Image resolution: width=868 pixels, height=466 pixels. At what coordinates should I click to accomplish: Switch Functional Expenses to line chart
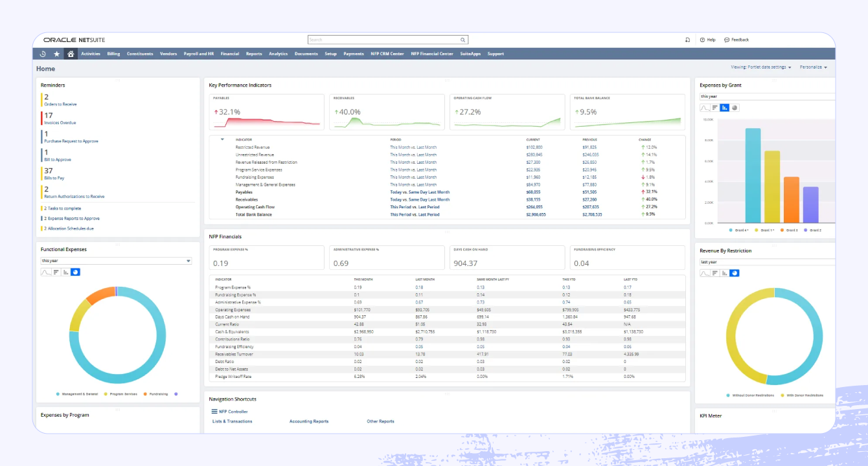[46, 272]
